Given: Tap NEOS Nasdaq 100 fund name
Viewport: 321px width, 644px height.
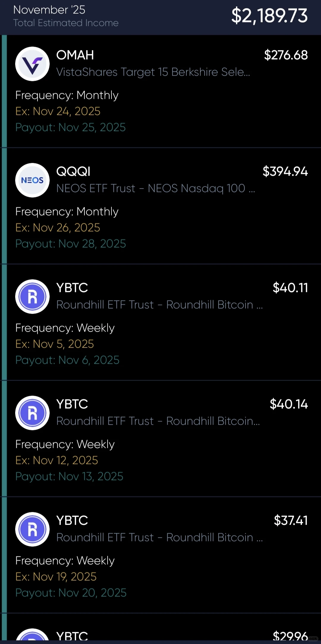Looking at the screenshot, I should tap(156, 188).
